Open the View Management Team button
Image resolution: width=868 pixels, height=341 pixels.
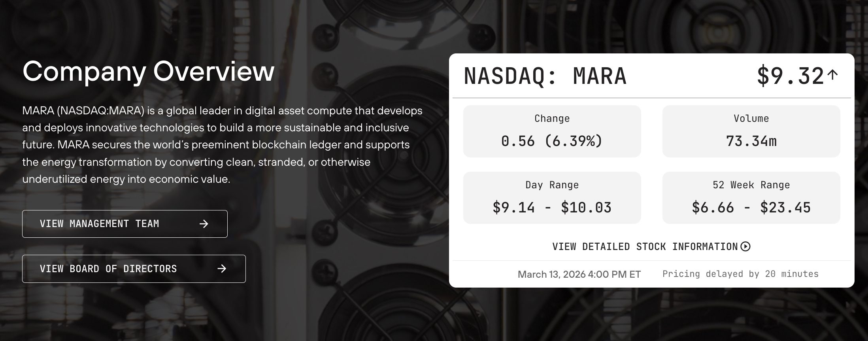(x=125, y=224)
